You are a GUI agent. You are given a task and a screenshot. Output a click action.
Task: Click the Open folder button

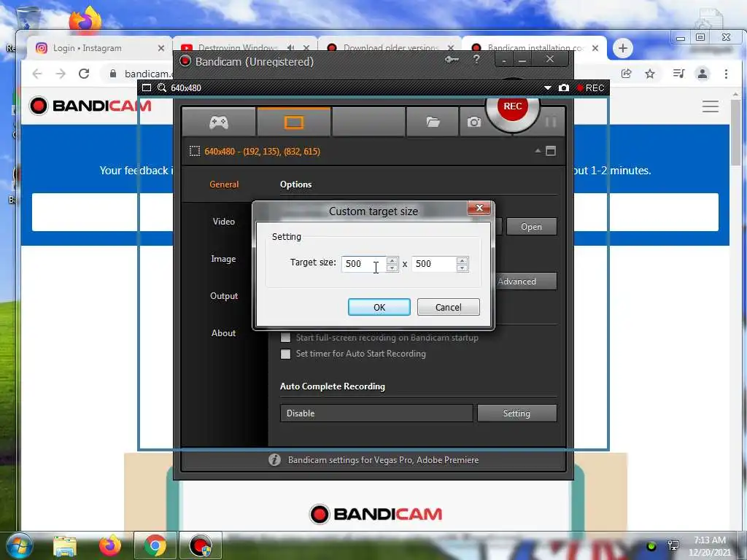[x=531, y=227]
